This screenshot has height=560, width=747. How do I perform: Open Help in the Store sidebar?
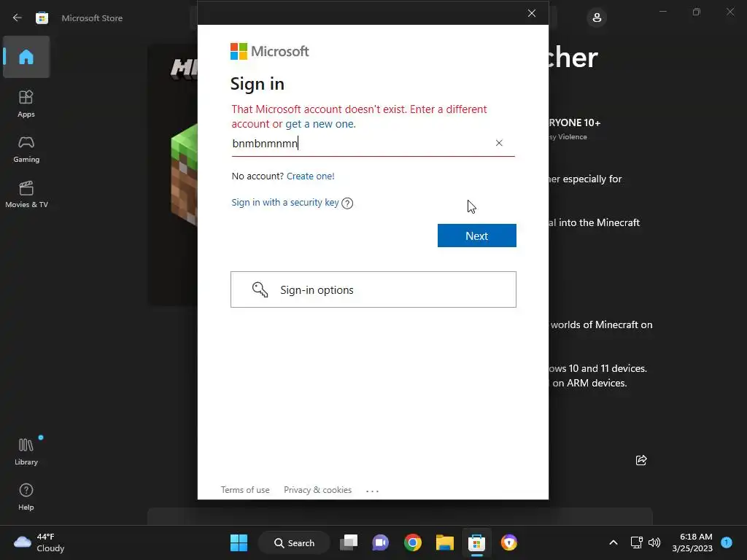(26, 497)
